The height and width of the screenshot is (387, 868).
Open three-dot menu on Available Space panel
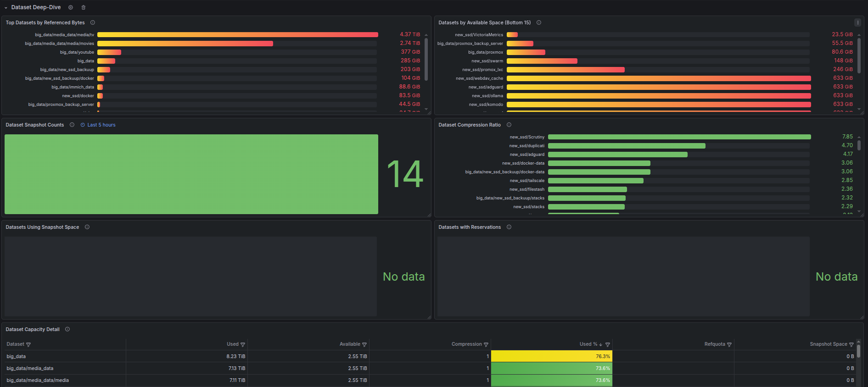point(857,22)
